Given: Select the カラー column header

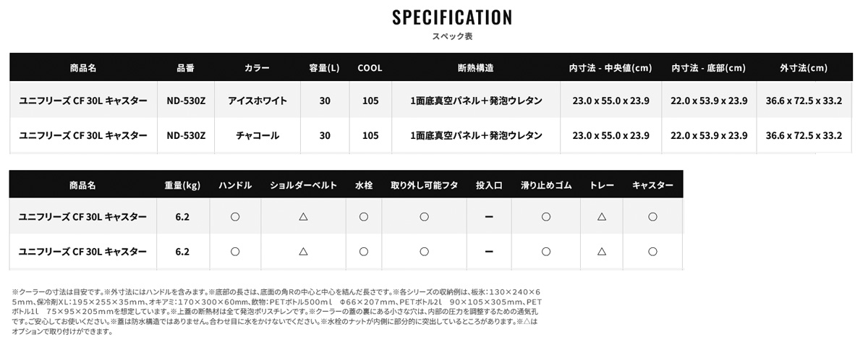Looking at the screenshot, I should (258, 68).
